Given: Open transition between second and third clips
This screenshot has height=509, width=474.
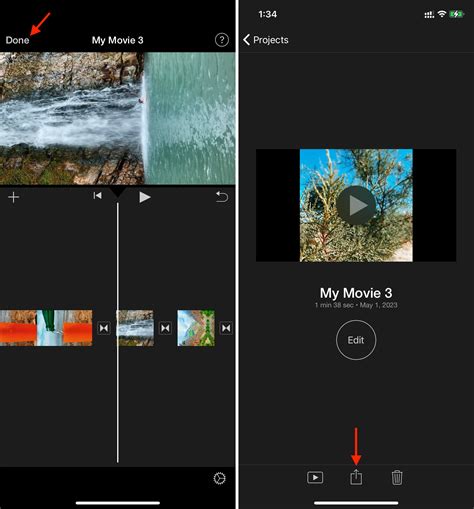Looking at the screenshot, I should click(x=165, y=328).
